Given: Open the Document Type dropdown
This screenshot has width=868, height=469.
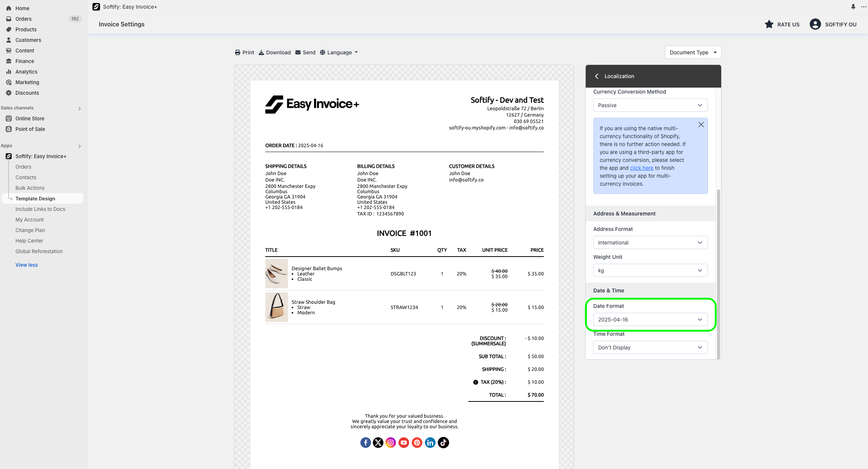Looking at the screenshot, I should click(693, 52).
